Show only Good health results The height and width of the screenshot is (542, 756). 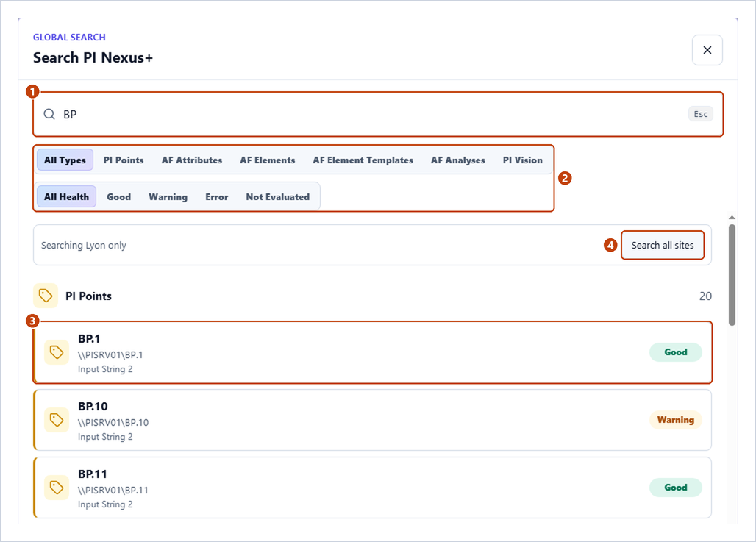(118, 197)
